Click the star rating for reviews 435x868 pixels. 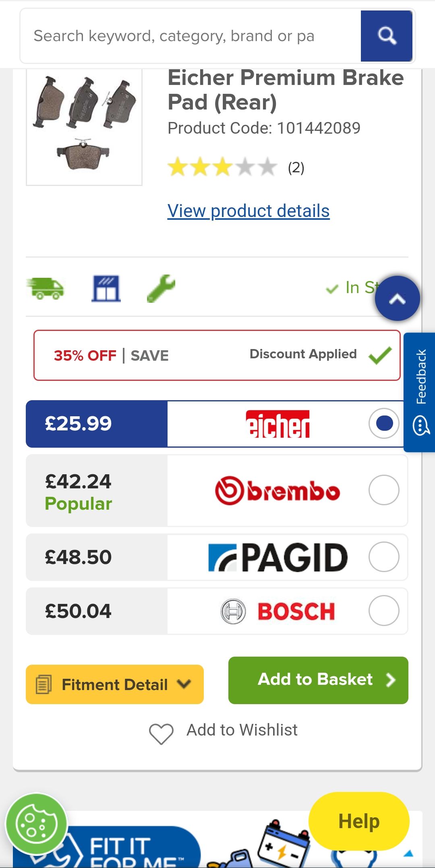(x=222, y=167)
